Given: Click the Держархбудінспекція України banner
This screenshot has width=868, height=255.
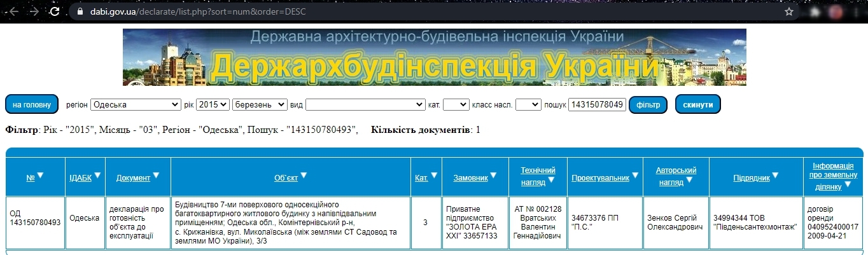Looking at the screenshot, I should 434,57.
